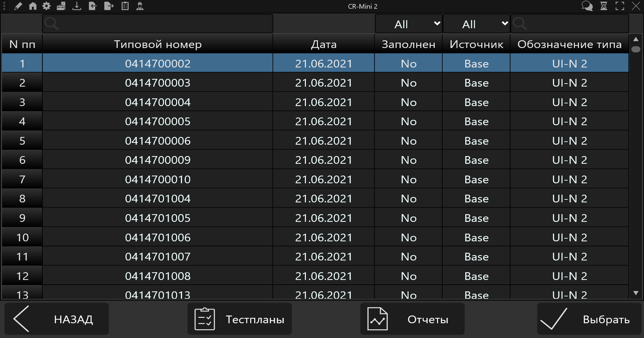The width and height of the screenshot is (644, 338).
Task: Open the Источник filter dropdown
Action: point(476,24)
